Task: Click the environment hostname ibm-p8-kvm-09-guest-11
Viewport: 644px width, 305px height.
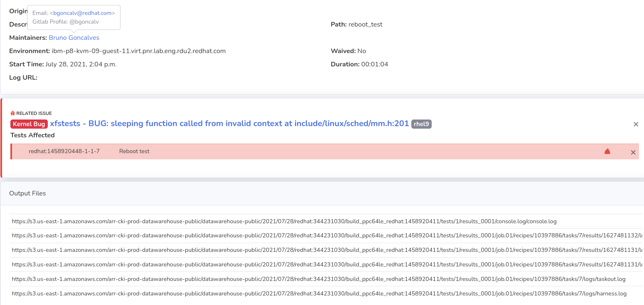Action: (138, 51)
